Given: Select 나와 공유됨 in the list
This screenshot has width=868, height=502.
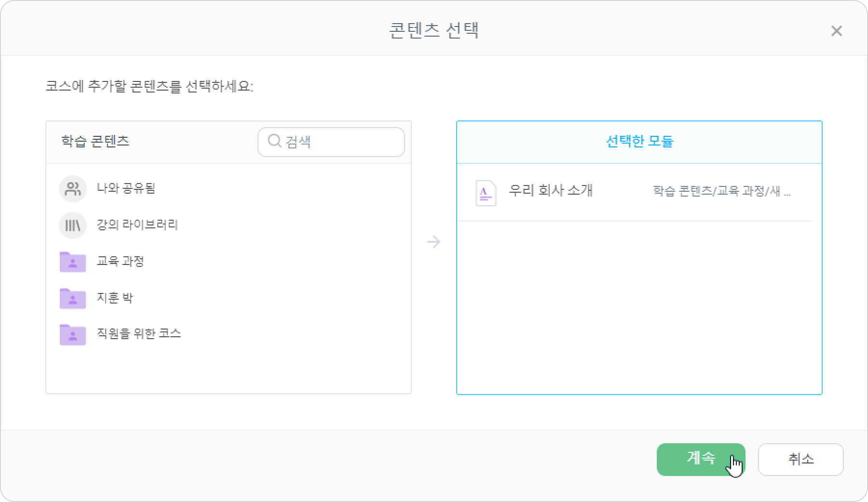Looking at the screenshot, I should coord(126,188).
